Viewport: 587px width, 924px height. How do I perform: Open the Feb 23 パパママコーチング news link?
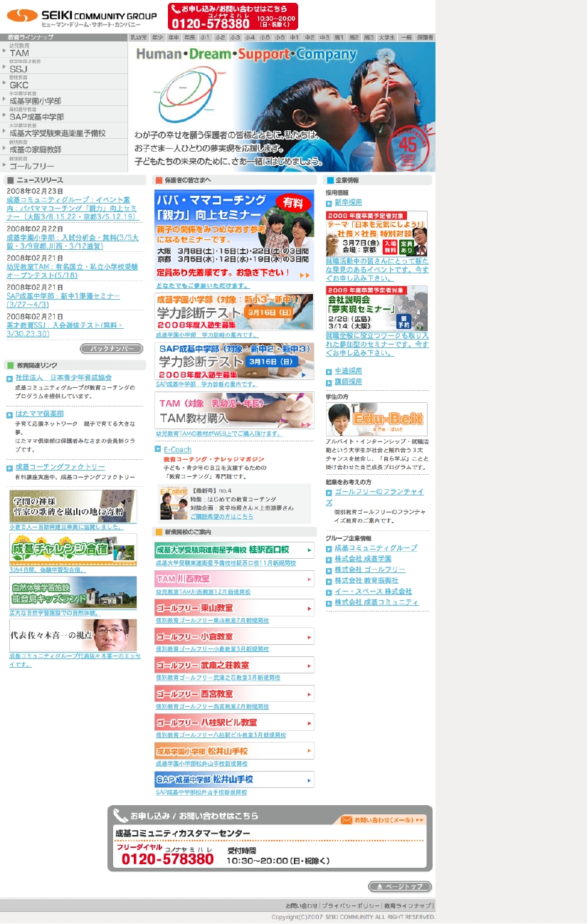pyautogui.click(x=71, y=208)
